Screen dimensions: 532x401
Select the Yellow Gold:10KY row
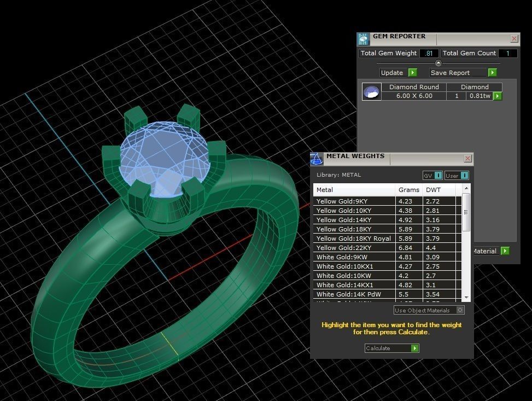(387, 211)
